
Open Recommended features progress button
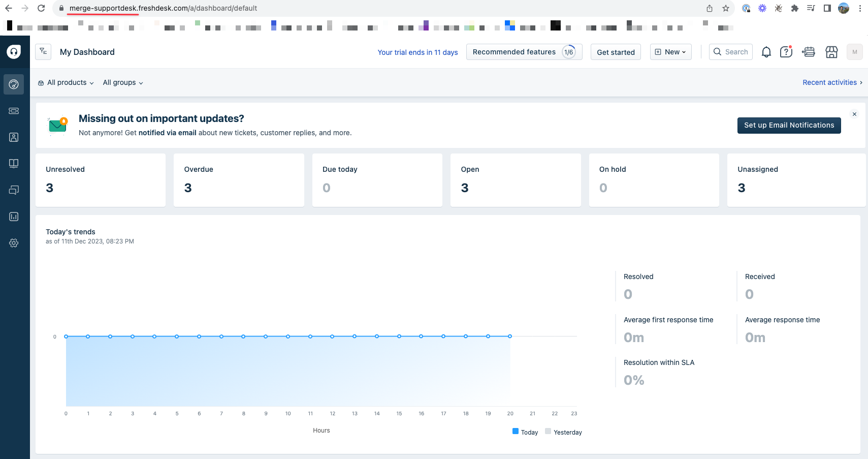pyautogui.click(x=524, y=52)
